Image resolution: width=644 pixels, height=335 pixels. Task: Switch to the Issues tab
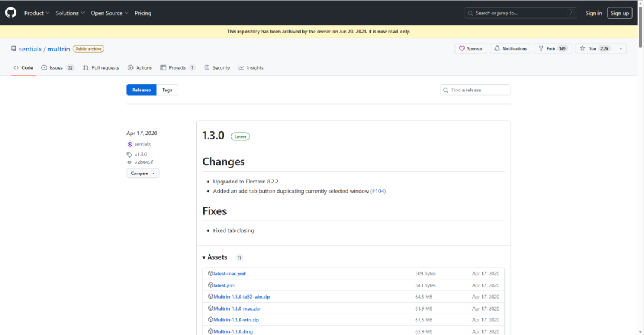(57, 68)
